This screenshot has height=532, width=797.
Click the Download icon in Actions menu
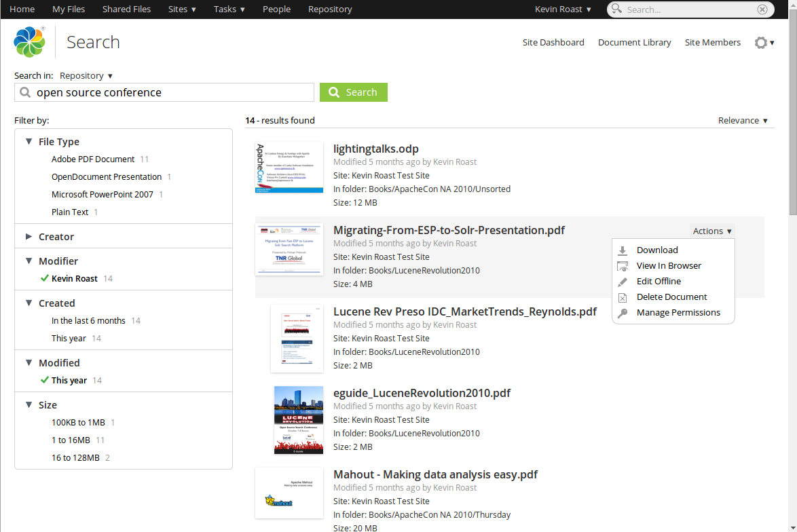(x=623, y=250)
